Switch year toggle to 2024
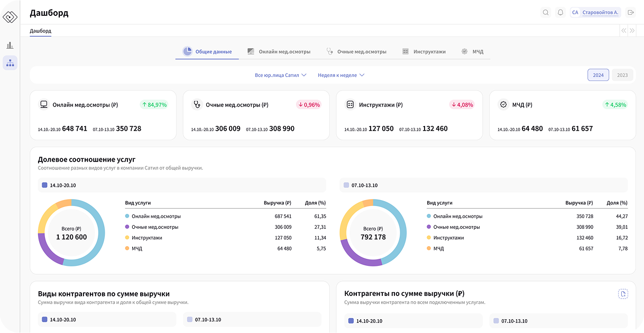Screen dimensions: 644x333 point(598,75)
